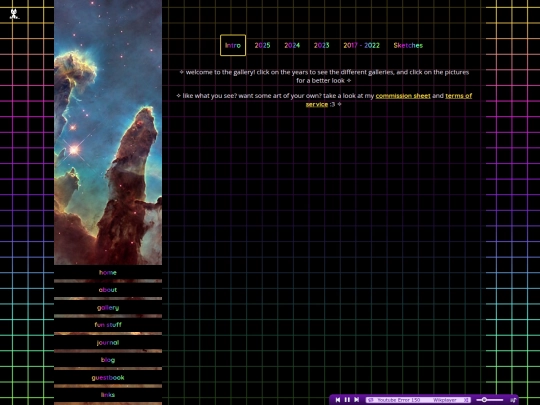The height and width of the screenshot is (405, 540).
Task: Click the small cat logo icon
Action: pos(14,14)
